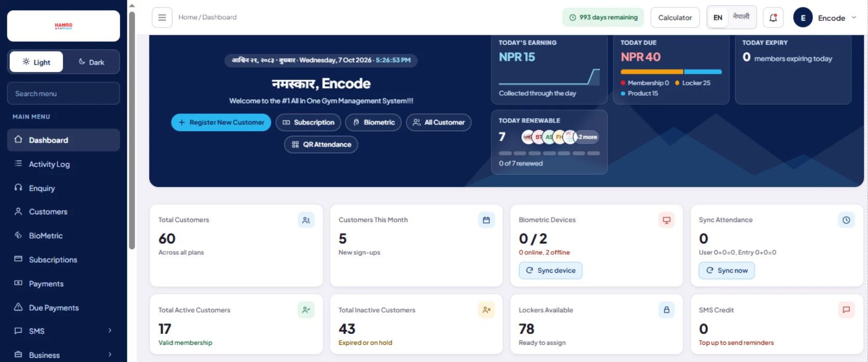Click the Enquiry headset icon
This screenshot has height=362, width=868.
tap(18, 188)
